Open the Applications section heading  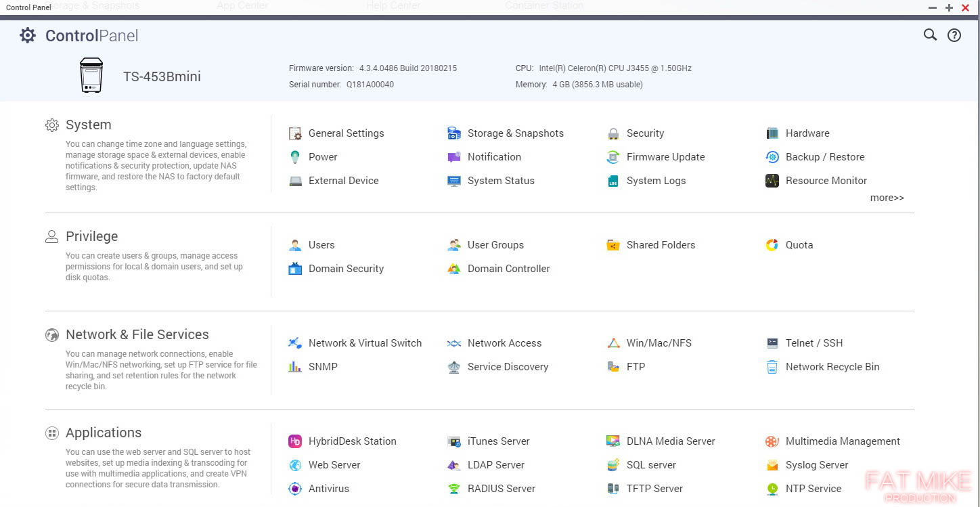coord(104,433)
